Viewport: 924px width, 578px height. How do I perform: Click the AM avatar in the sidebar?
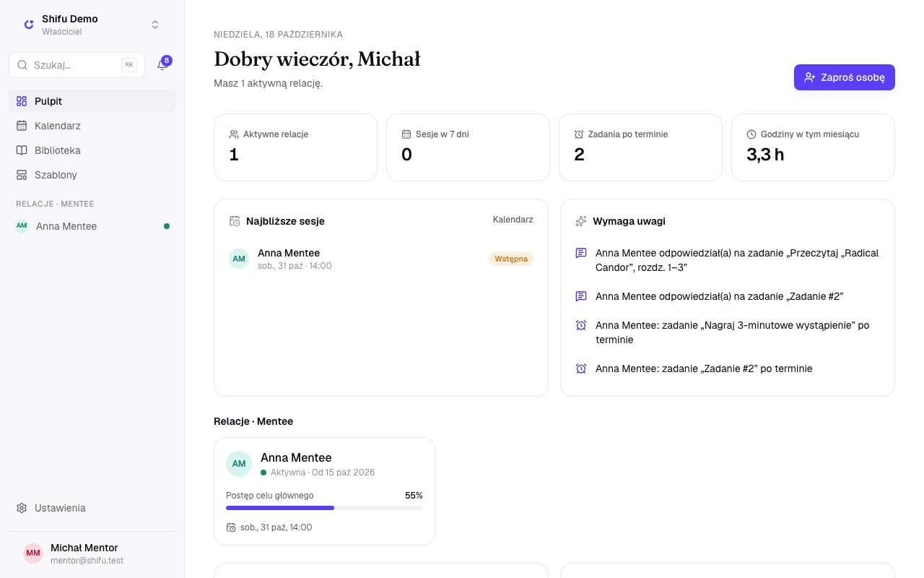coord(22,226)
